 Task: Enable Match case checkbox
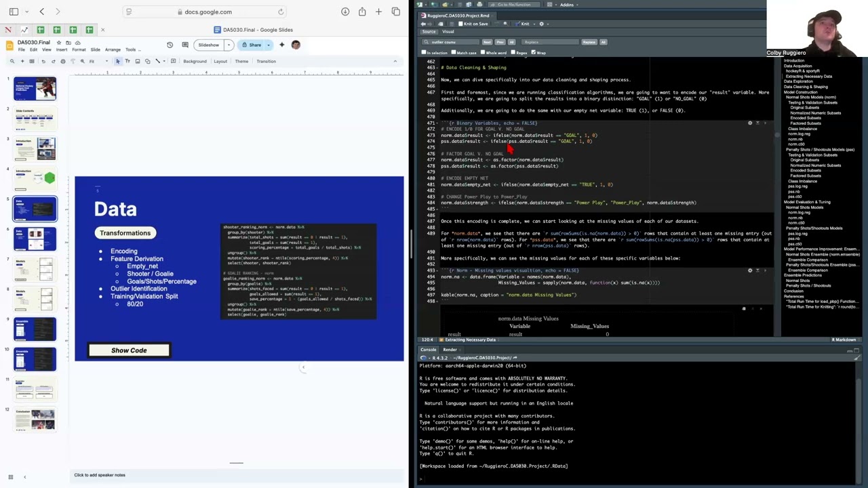point(454,52)
